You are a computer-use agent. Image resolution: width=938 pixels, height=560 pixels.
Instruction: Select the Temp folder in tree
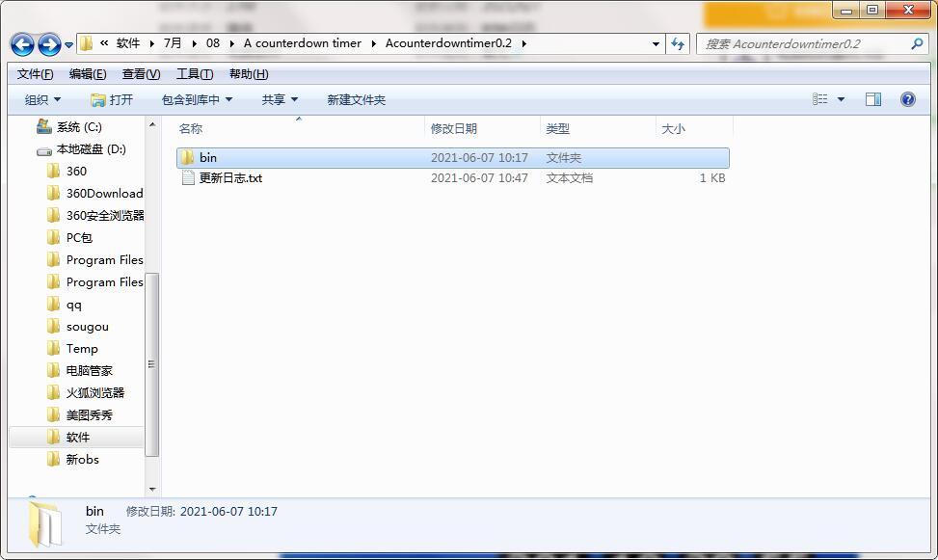[72, 349]
